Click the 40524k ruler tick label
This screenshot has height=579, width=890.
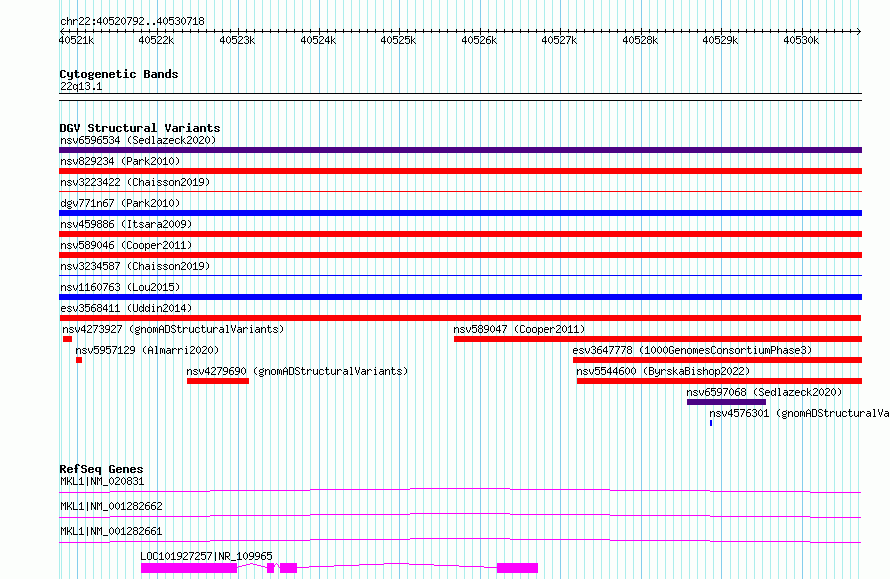pyautogui.click(x=318, y=40)
